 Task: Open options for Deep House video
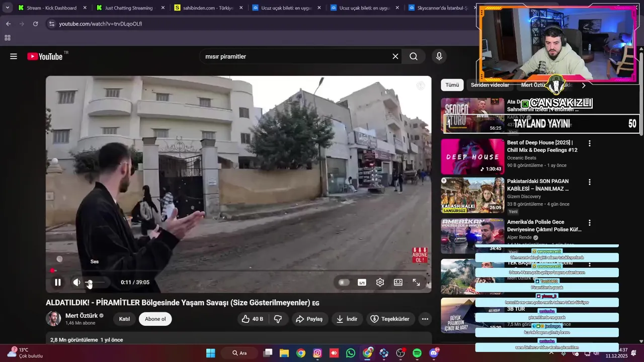click(590, 143)
